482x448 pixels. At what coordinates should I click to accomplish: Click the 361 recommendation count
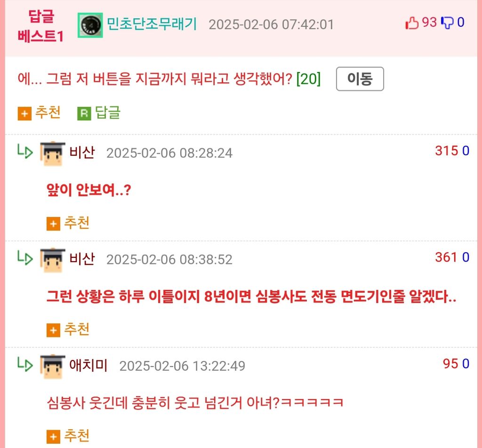446,257
